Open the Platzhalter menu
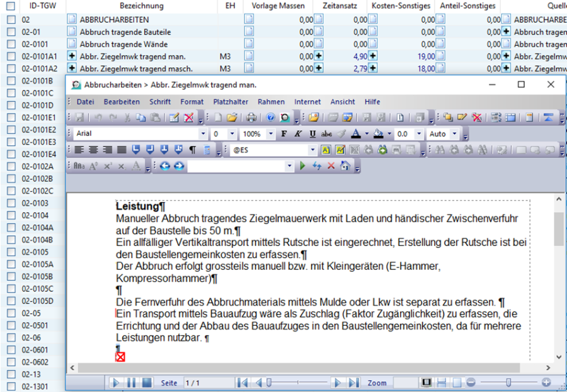The height and width of the screenshot is (392, 567). coord(231,102)
